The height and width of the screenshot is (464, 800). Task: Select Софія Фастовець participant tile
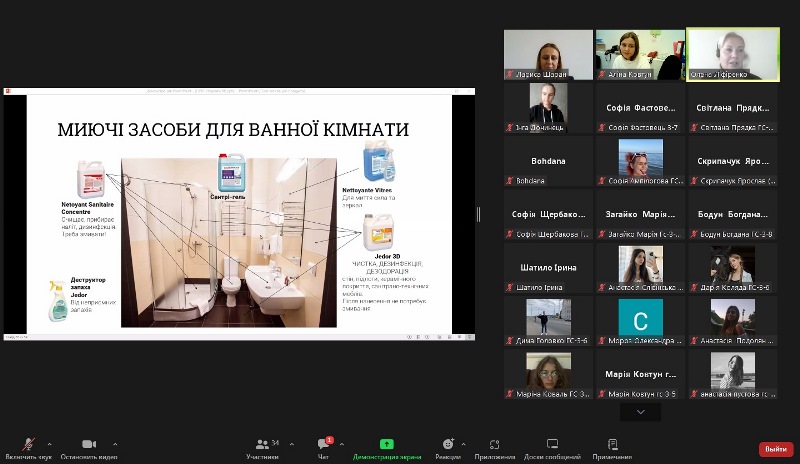point(640,108)
